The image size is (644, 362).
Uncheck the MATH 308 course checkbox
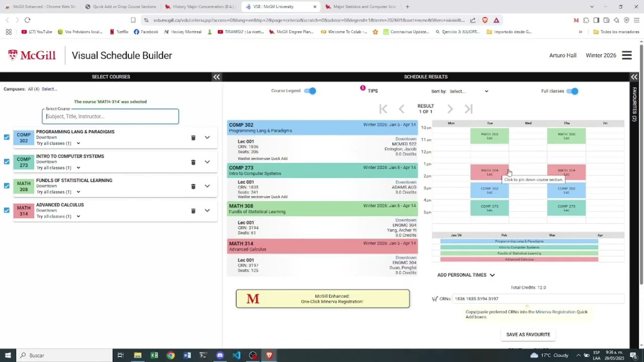(7, 186)
